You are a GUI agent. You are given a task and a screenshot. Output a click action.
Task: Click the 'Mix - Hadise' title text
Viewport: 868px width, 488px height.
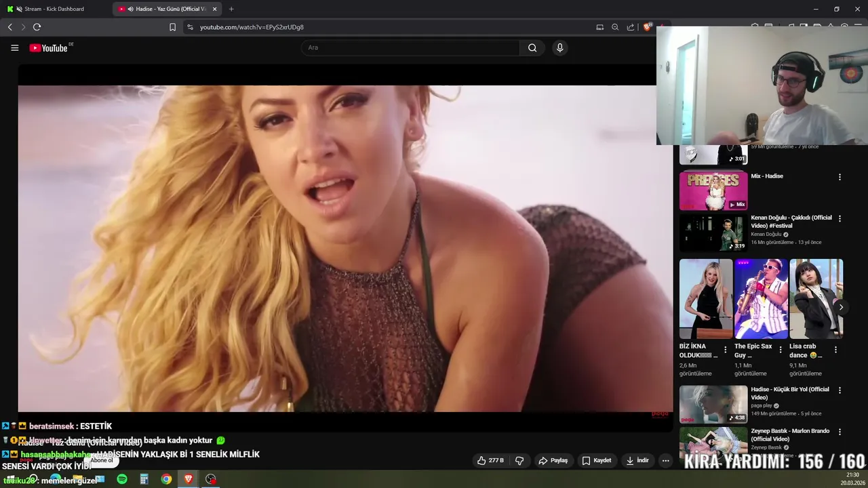767,176
